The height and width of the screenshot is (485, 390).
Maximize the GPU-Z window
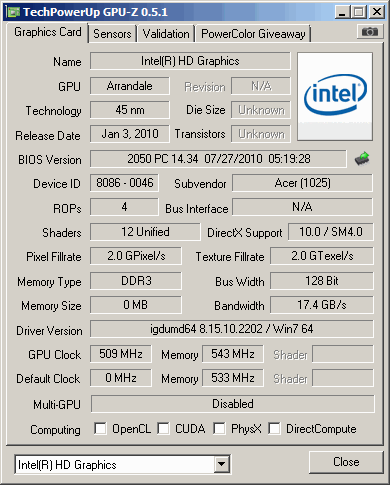tap(359, 12)
